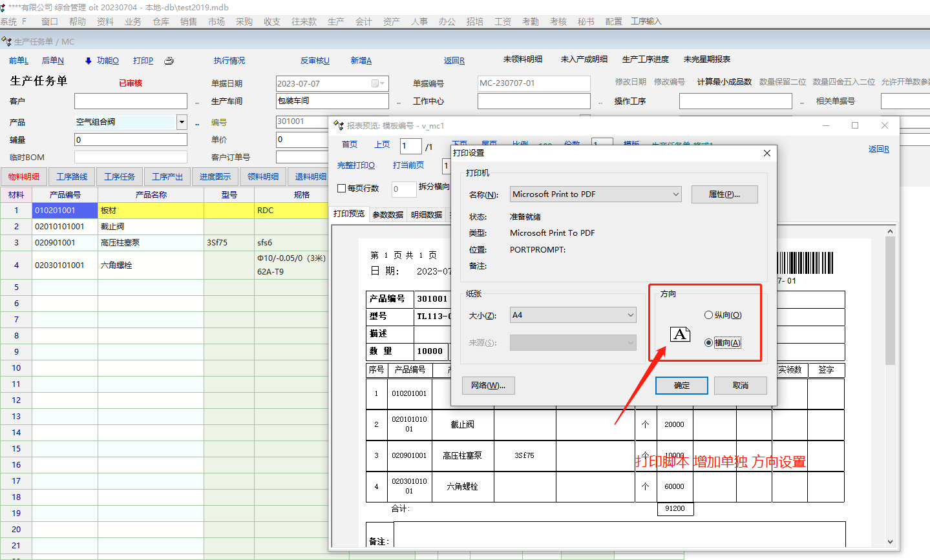This screenshot has height=560, width=930.
Task: Select the 横向 landscape radio button
Action: coord(708,343)
